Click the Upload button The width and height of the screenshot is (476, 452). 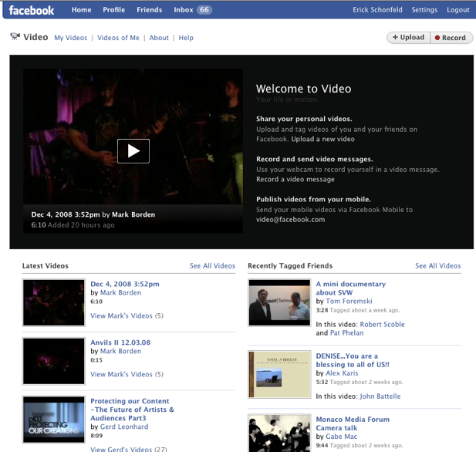(408, 37)
